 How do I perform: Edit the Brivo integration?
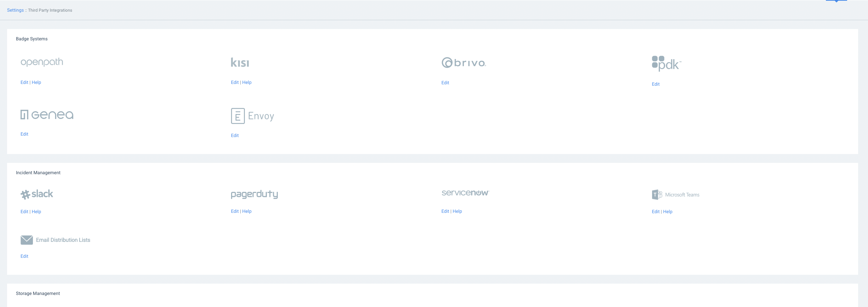(445, 83)
